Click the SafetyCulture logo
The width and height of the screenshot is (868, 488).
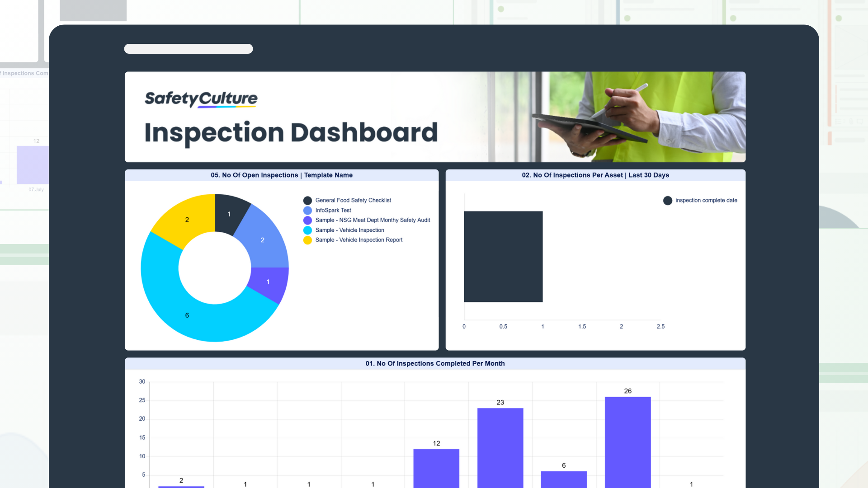point(200,99)
